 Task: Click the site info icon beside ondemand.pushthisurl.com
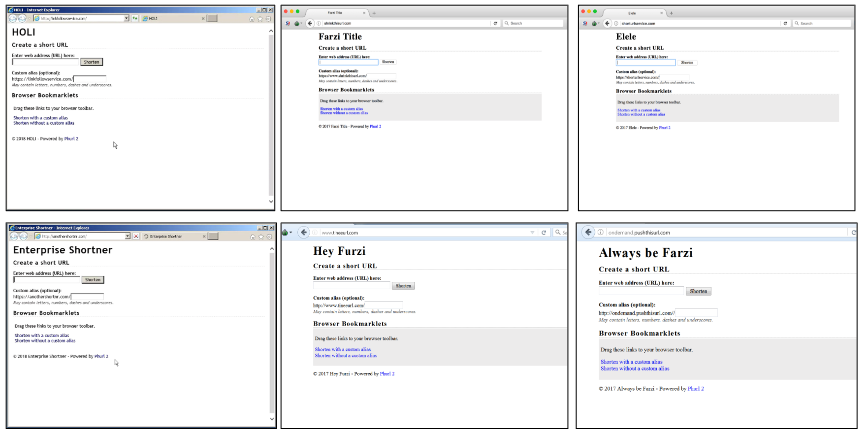601,233
